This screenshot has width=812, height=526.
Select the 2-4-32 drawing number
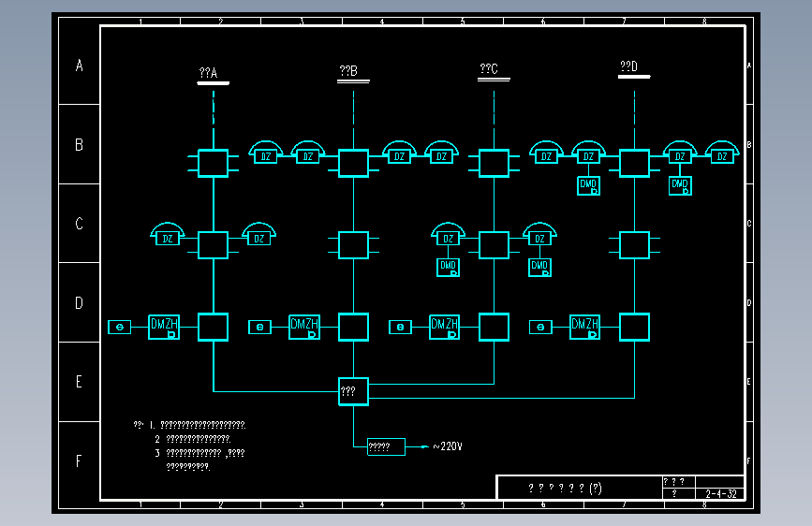pyautogui.click(x=721, y=493)
